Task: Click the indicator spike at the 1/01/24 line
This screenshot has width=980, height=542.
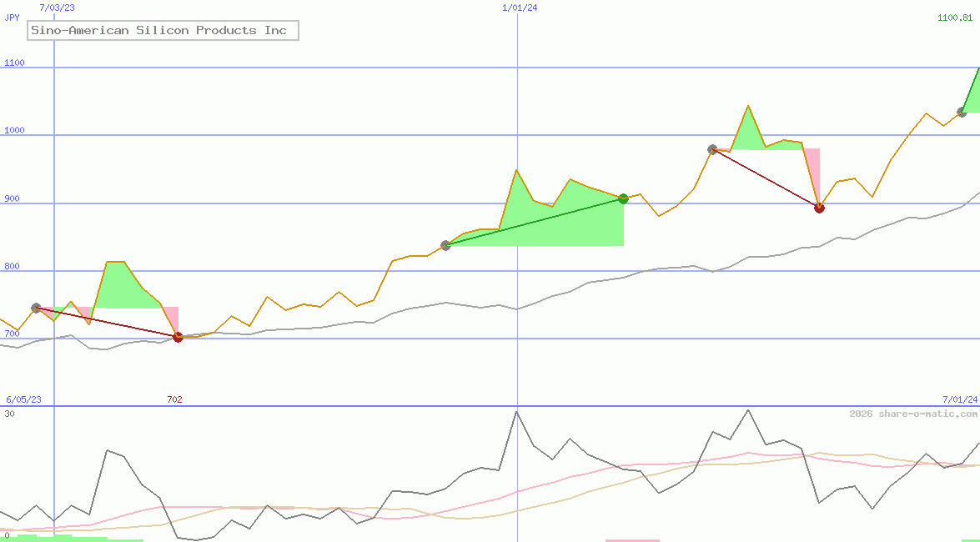Action: pyautogui.click(x=517, y=411)
